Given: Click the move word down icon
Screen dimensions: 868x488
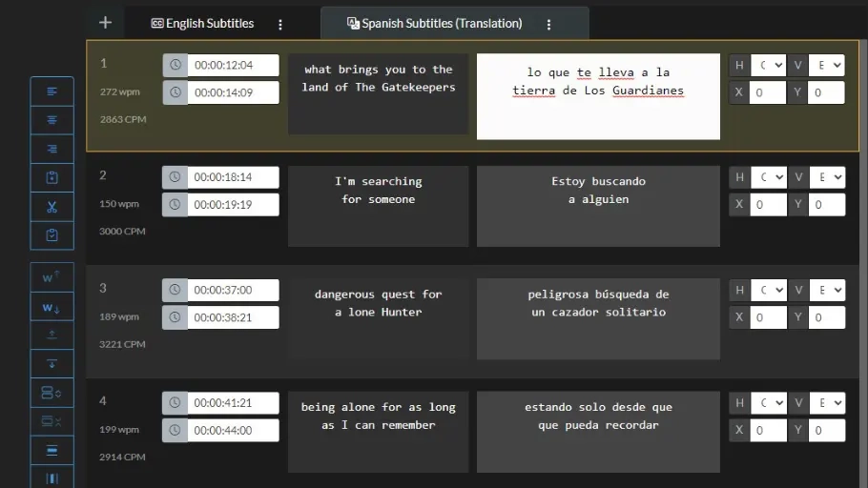Looking at the screenshot, I should click(52, 307).
